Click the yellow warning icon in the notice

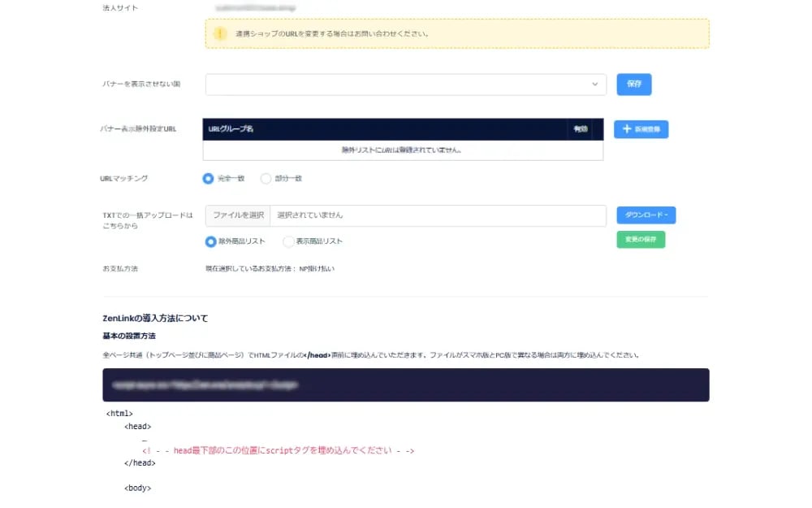coord(220,33)
